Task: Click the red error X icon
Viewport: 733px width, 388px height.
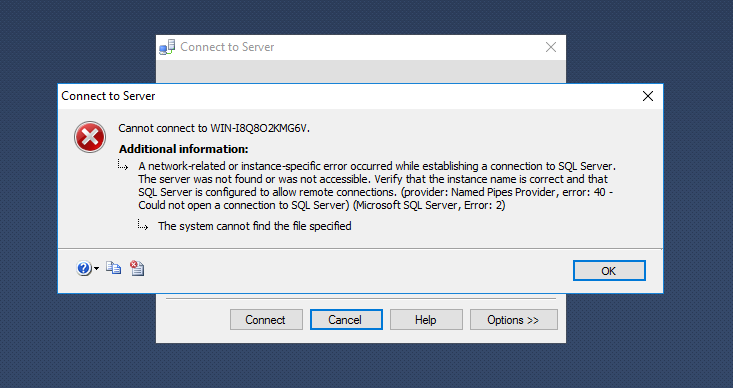Action: click(90, 137)
